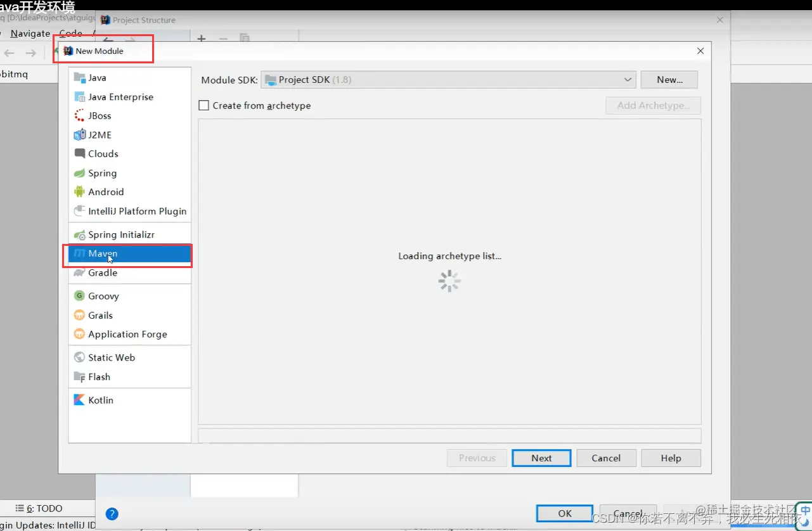Select the Gradle elephant icon
This screenshot has width=812, height=531.
pyautogui.click(x=79, y=273)
